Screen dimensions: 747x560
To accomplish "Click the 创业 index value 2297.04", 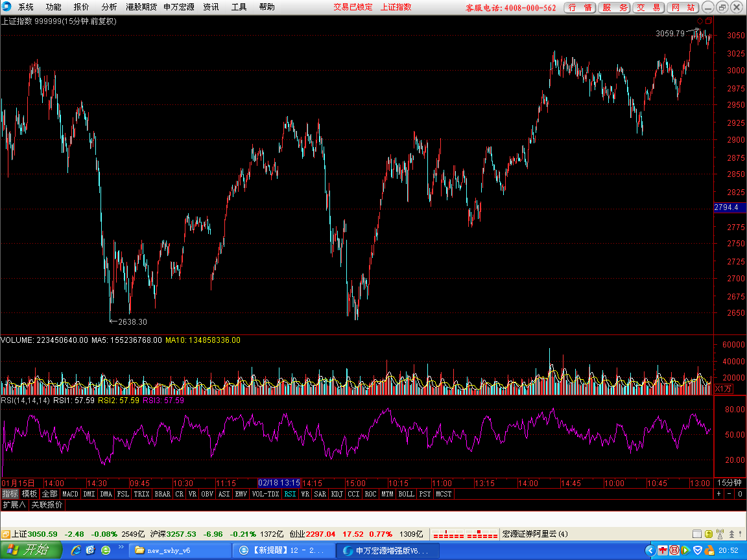I will [x=320, y=534].
